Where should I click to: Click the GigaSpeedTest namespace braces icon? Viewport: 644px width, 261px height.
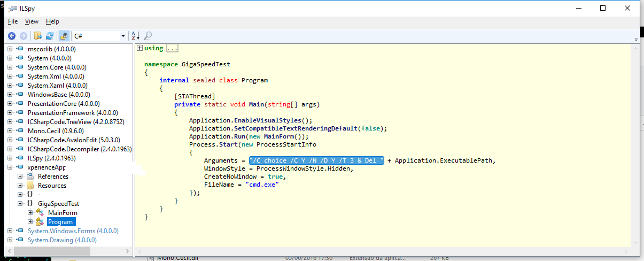[30, 204]
